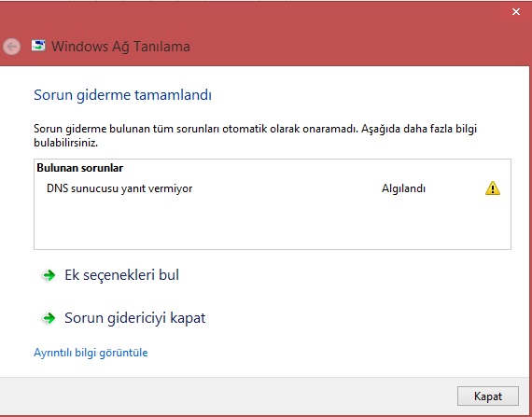The width and height of the screenshot is (532, 417).
Task: Click the empty area inside the problems list
Action: [x=273, y=224]
